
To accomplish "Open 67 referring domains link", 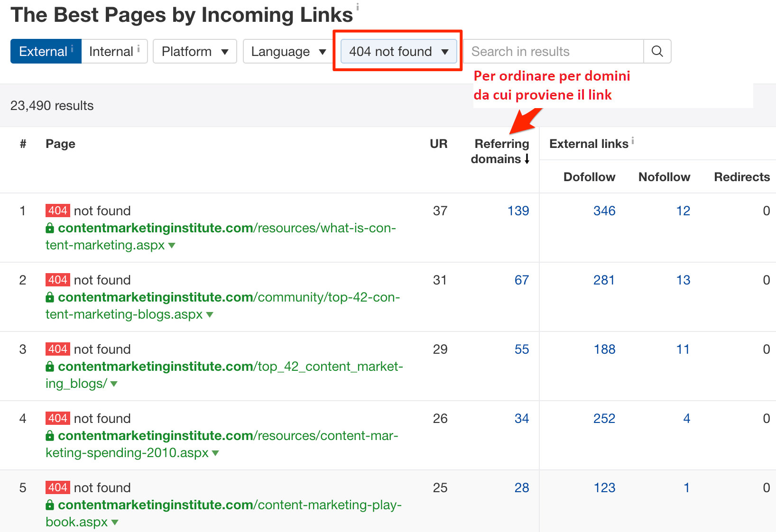I will (522, 280).
